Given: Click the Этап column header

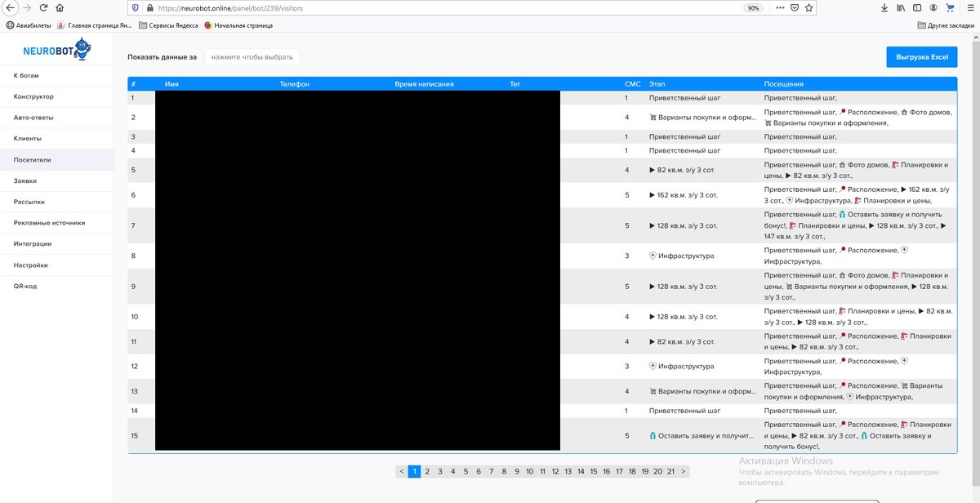Looking at the screenshot, I should tap(657, 84).
